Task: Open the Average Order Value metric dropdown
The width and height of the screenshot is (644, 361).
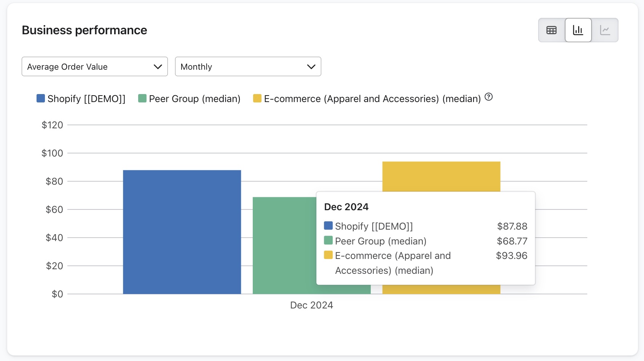Action: coord(94,66)
